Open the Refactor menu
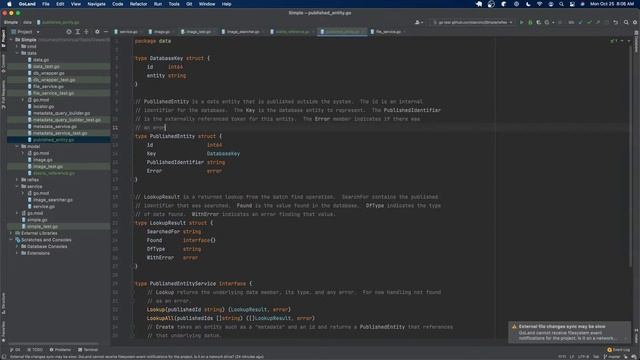The height and width of the screenshot is (360, 640). [x=138, y=4]
